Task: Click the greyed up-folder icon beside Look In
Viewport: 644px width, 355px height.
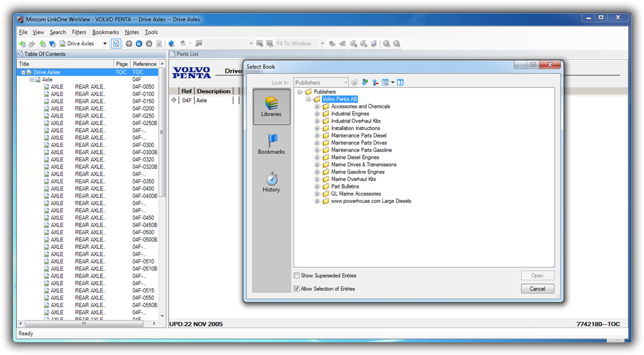Action: [x=355, y=82]
